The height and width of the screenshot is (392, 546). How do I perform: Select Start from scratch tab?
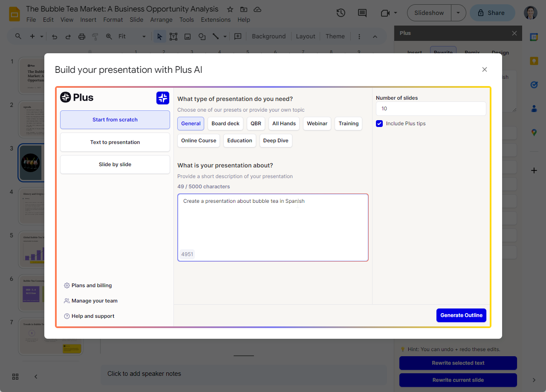pyautogui.click(x=115, y=120)
